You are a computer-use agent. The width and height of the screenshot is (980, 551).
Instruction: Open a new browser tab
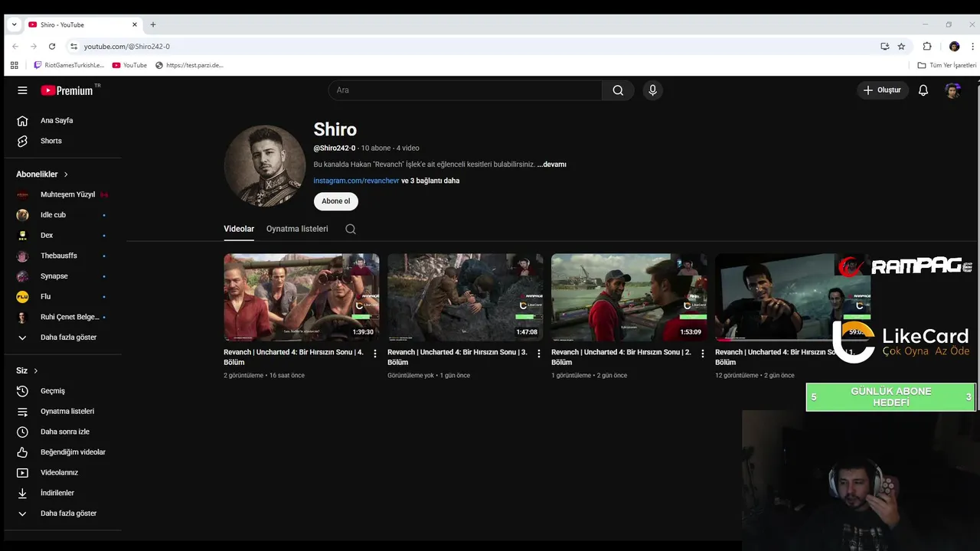pyautogui.click(x=152, y=24)
